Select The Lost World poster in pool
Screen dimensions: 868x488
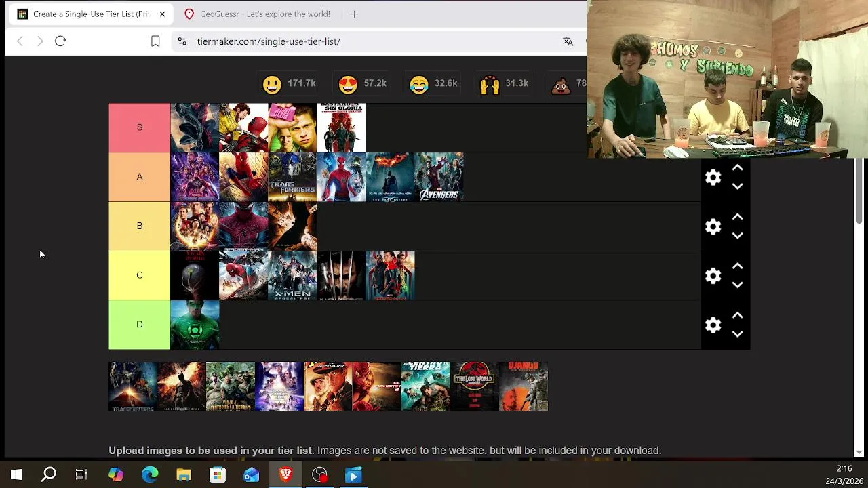pos(475,386)
